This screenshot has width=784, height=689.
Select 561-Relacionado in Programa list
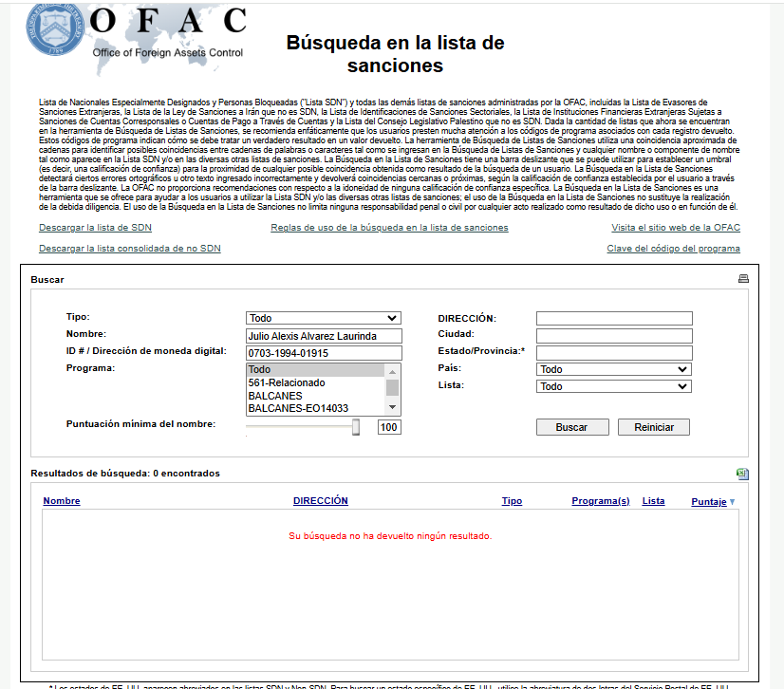(x=287, y=382)
